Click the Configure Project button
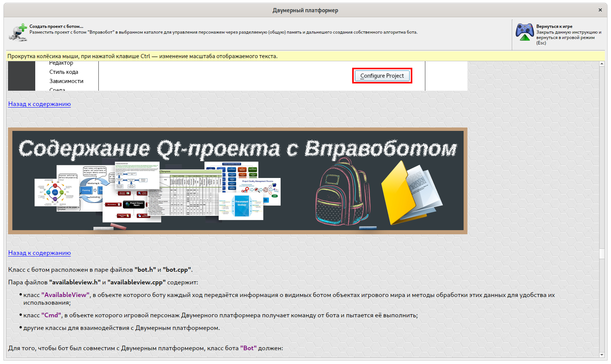611x364 pixels. [x=382, y=76]
